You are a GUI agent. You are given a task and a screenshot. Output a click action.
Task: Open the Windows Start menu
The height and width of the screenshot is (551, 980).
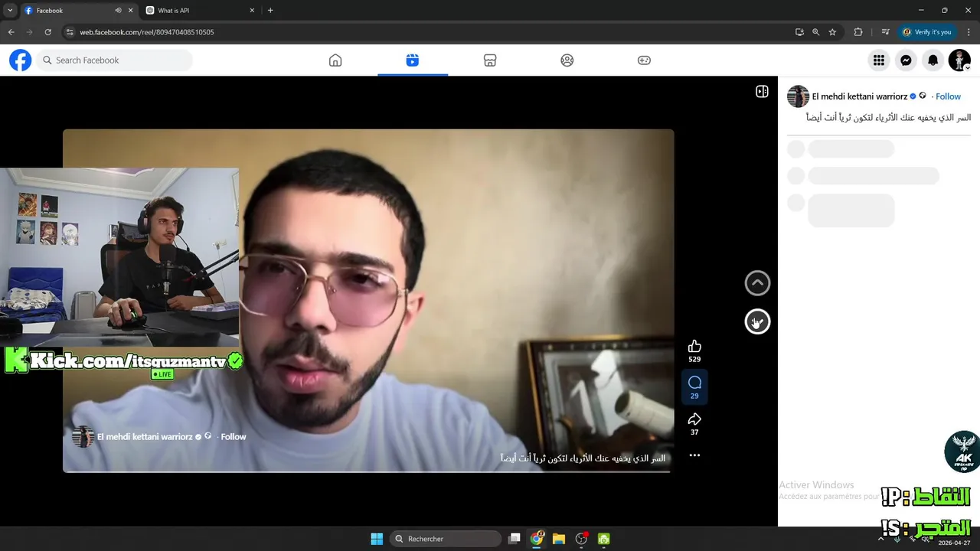click(x=377, y=539)
